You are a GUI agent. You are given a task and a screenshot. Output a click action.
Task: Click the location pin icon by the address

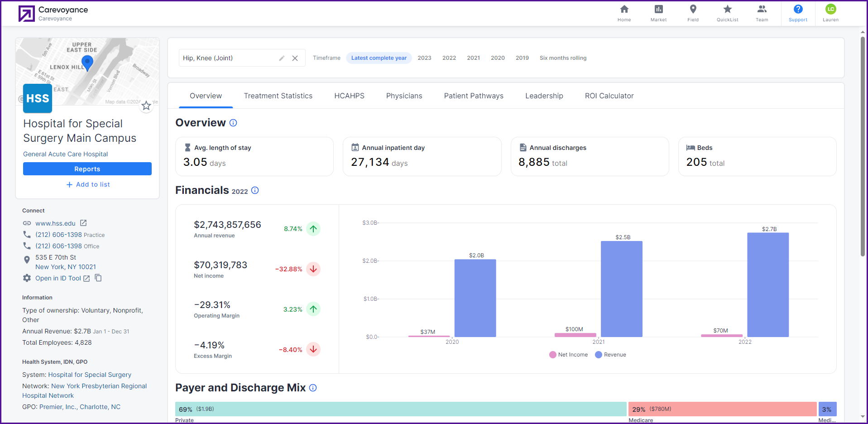click(27, 260)
